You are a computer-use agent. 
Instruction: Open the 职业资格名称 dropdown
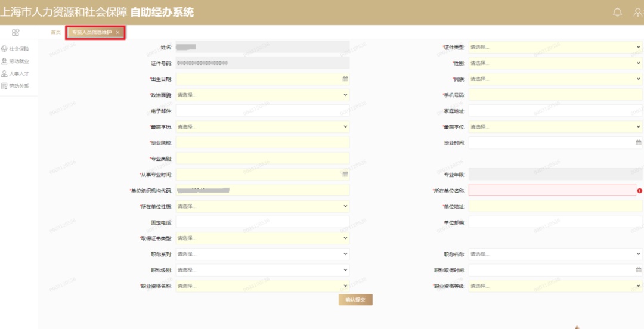[262, 286]
